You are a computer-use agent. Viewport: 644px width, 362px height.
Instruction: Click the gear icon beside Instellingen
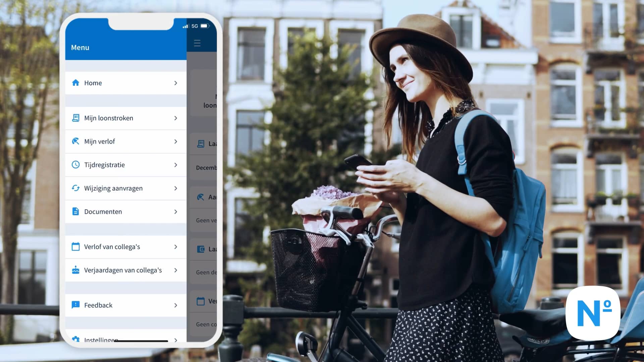pos(75,340)
